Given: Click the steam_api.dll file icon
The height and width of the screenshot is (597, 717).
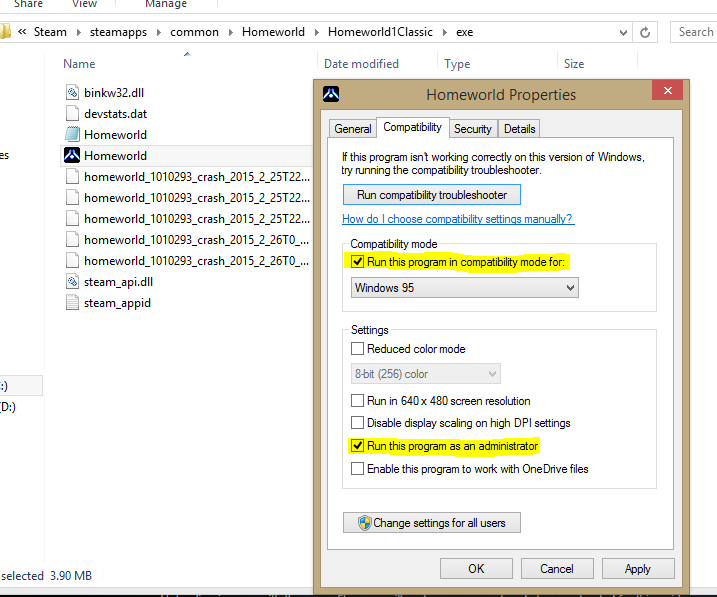Looking at the screenshot, I should click(x=72, y=282).
